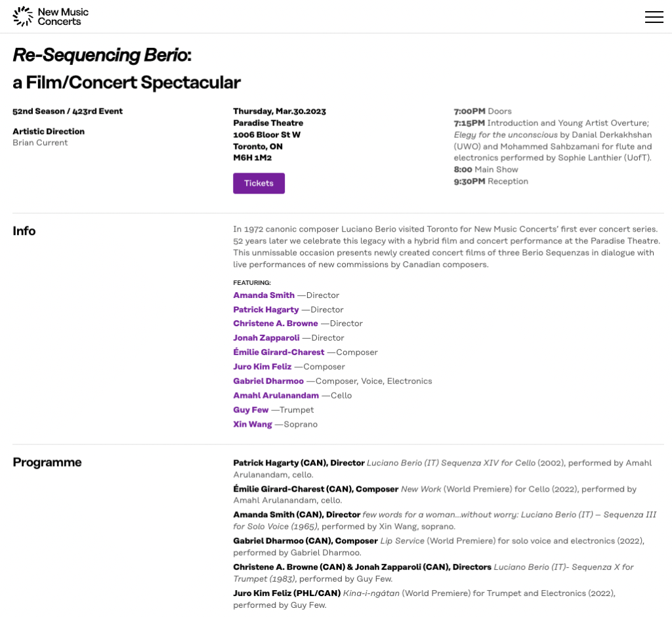The width and height of the screenshot is (672, 617).
Task: Open Patrick Hagarty's profile link
Action: [x=266, y=310]
